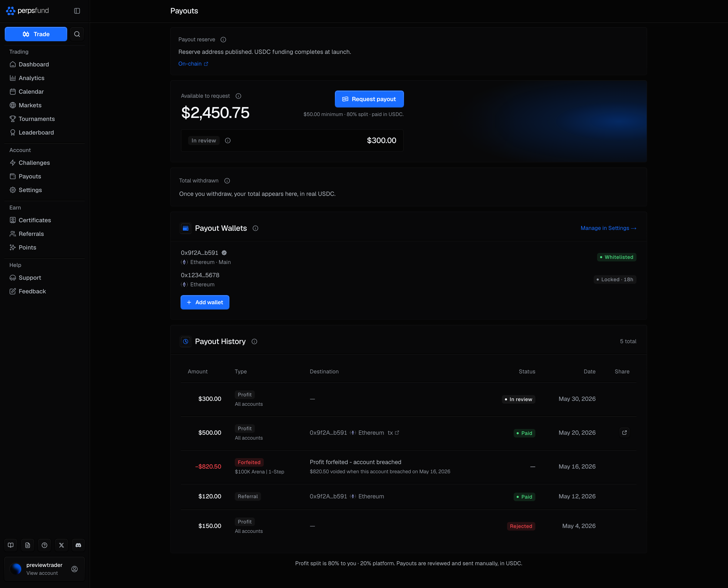Follow the On-chain link
This screenshot has height=588, width=728.
click(x=193, y=64)
